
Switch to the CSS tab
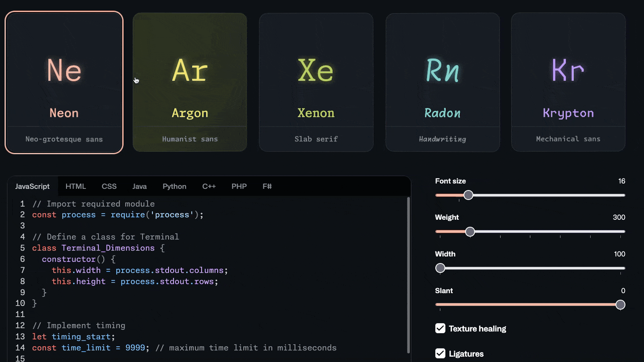click(x=109, y=186)
